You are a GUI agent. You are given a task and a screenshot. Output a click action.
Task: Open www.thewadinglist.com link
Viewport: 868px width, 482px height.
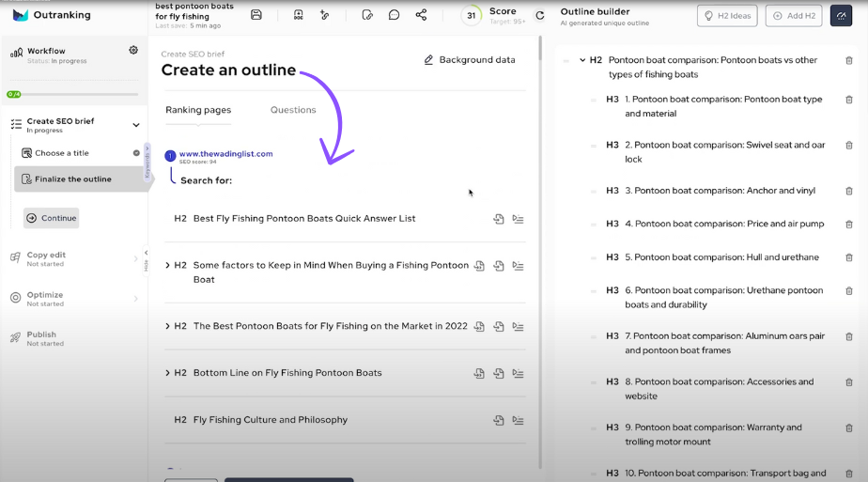coord(225,153)
